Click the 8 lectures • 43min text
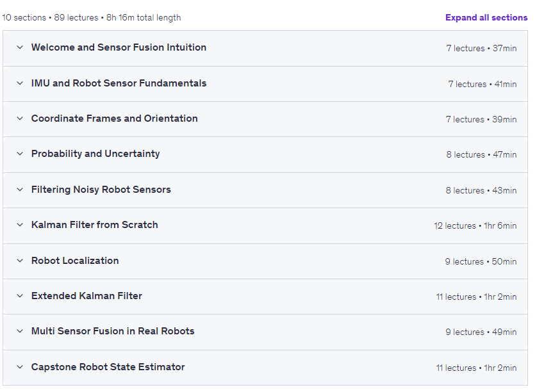 pos(481,190)
